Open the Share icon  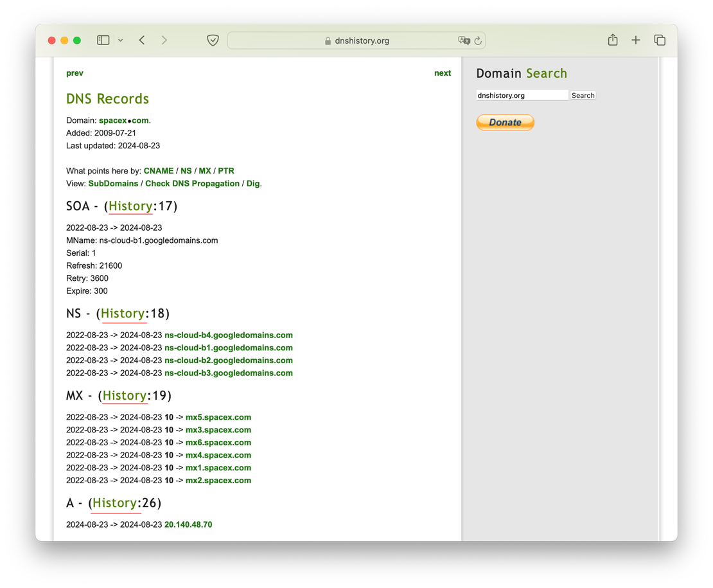pos(612,40)
